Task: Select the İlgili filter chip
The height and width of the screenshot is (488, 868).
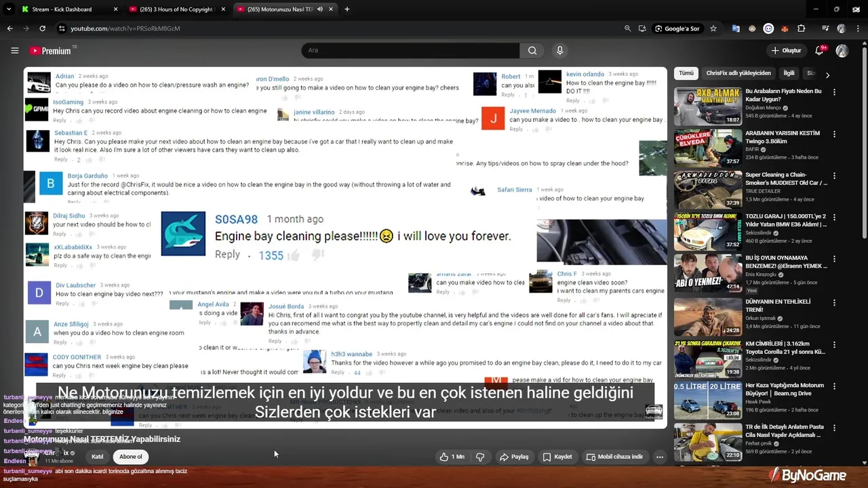Action: point(789,73)
